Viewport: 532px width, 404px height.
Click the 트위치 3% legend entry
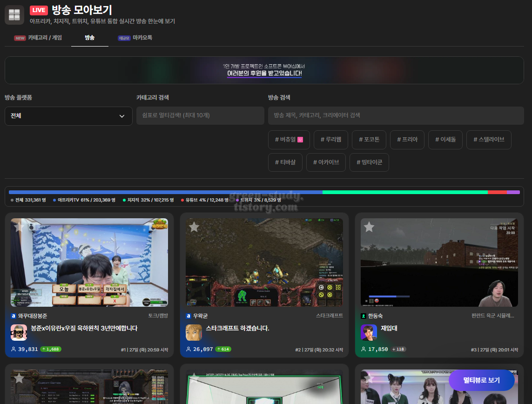point(258,200)
